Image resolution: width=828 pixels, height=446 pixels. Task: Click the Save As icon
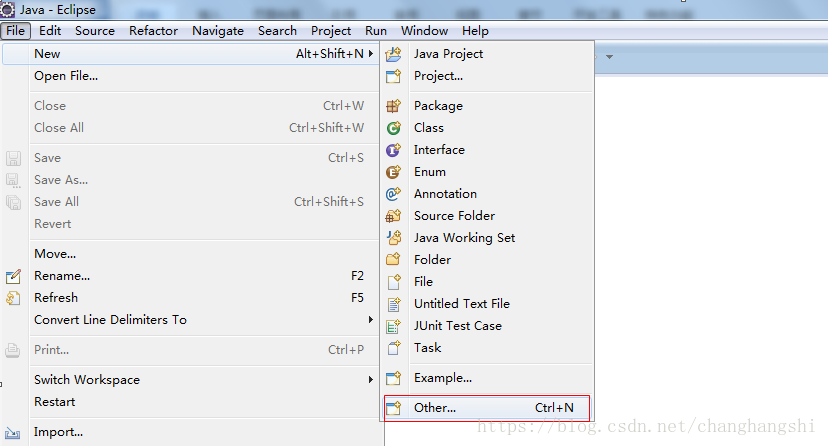pos(13,181)
